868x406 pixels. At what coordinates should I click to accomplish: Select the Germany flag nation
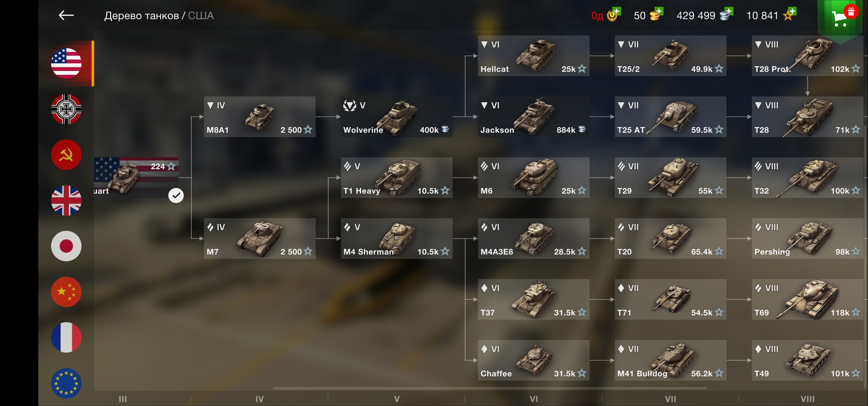click(x=66, y=109)
